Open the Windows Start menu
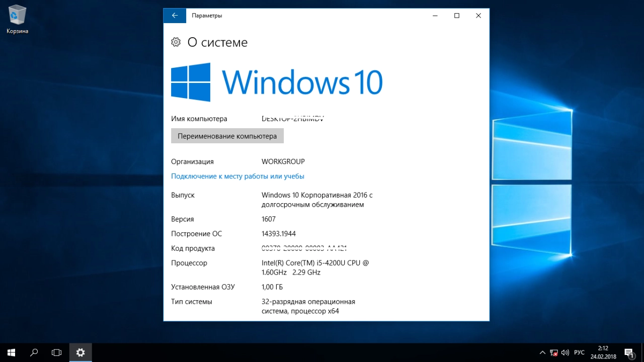Screen dimensions: 644x362 (x=11, y=352)
